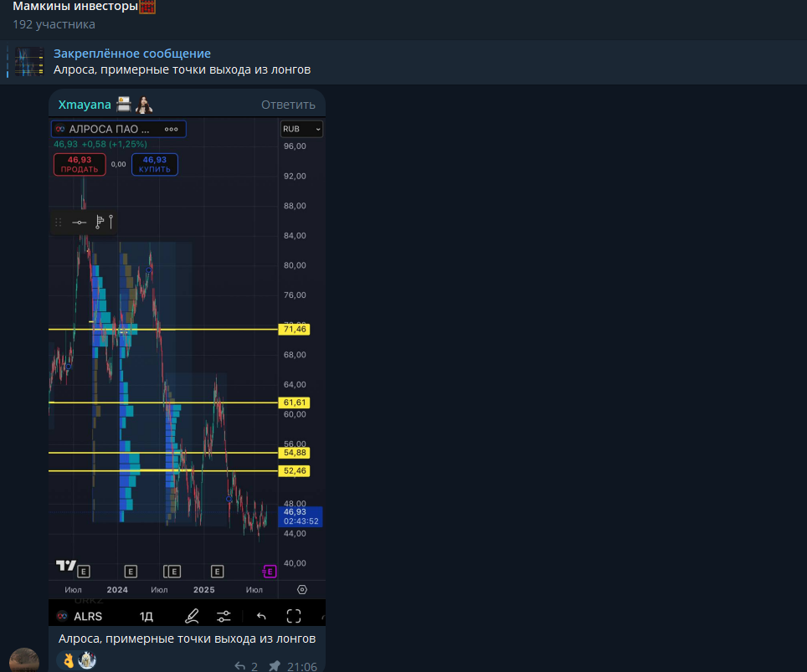Click the printer emoji after Xmayana

pos(124,104)
